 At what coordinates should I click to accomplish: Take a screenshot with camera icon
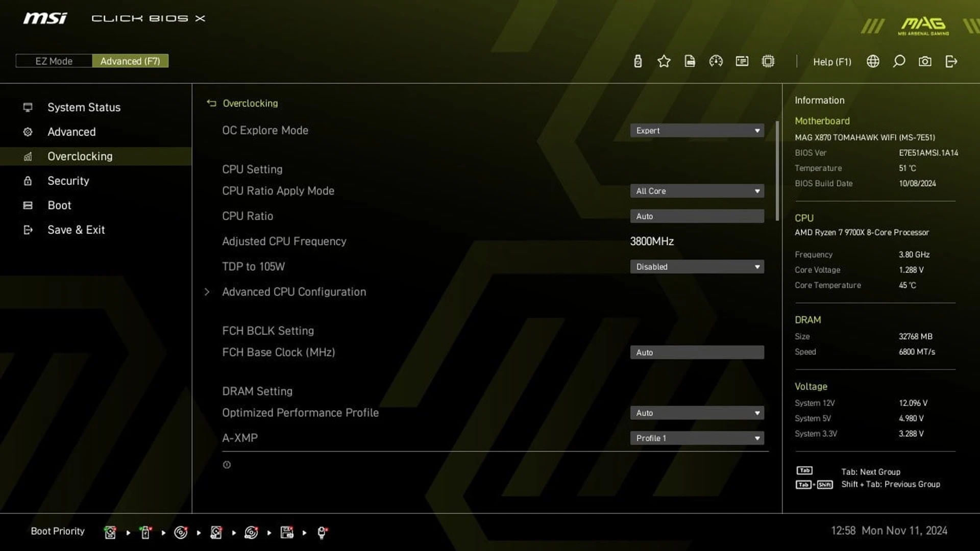925,61
